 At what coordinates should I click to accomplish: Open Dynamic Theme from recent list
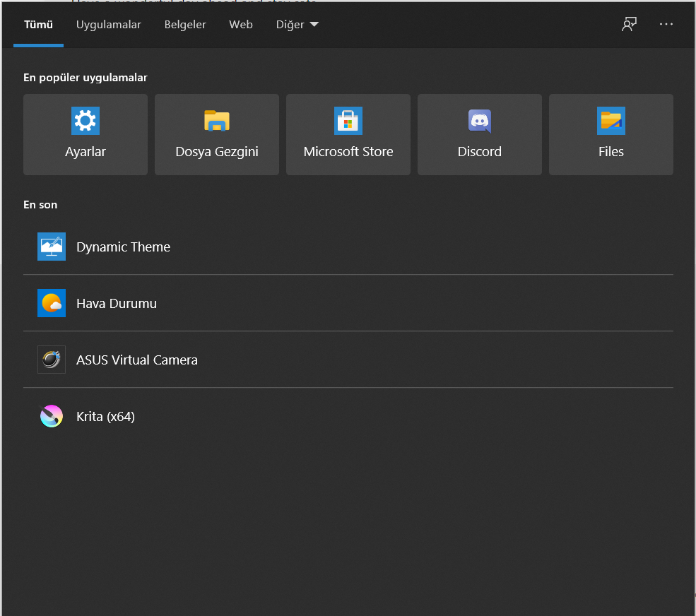(348, 247)
